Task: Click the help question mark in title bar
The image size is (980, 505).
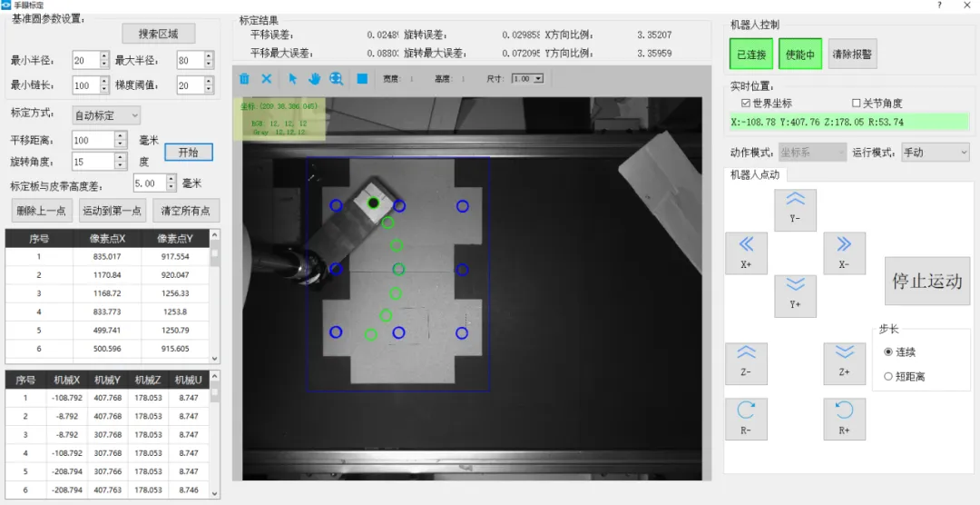Action: click(939, 5)
